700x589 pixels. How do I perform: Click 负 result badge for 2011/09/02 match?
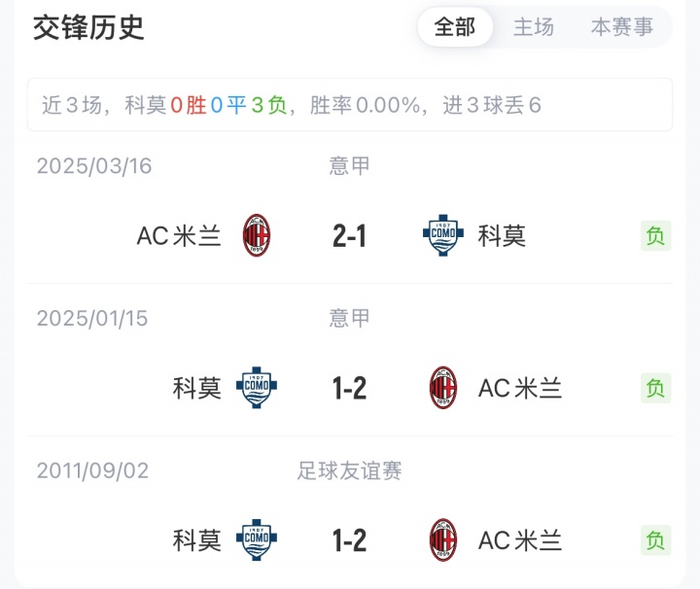[x=656, y=540]
